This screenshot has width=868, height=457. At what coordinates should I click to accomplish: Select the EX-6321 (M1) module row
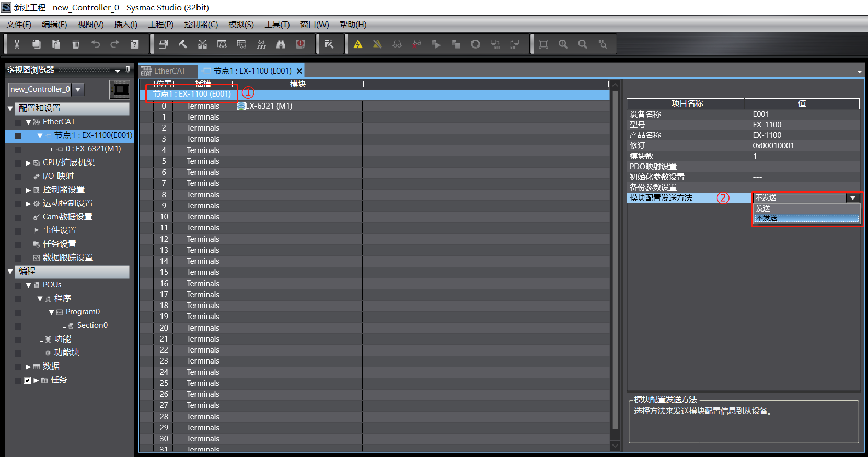(269, 106)
